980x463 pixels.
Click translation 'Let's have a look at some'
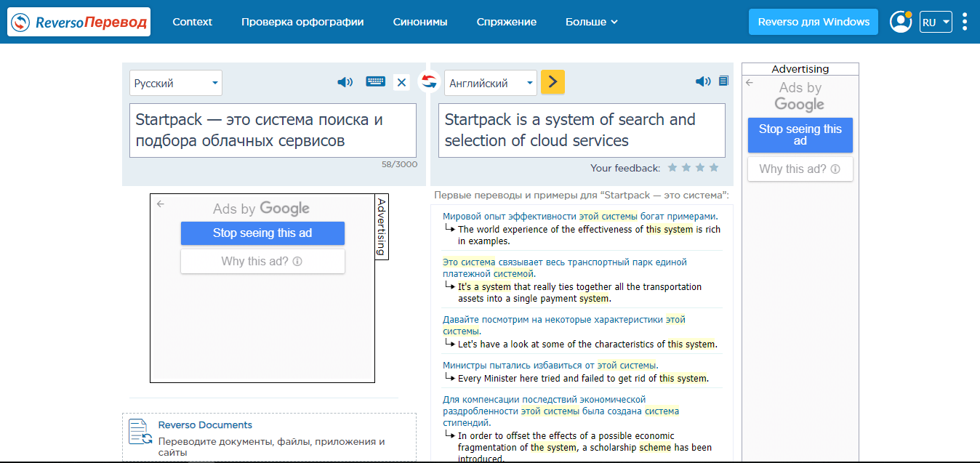point(587,344)
